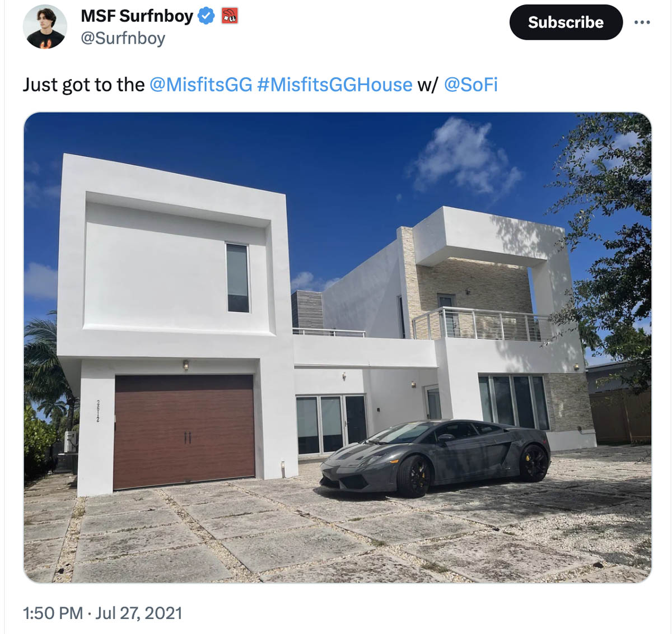Open the @Surfnboy handle
The height and width of the screenshot is (634, 672).
click(123, 38)
